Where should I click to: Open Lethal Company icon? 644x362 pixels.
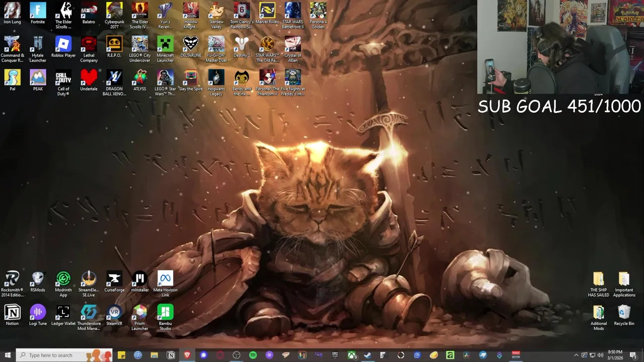89,49
